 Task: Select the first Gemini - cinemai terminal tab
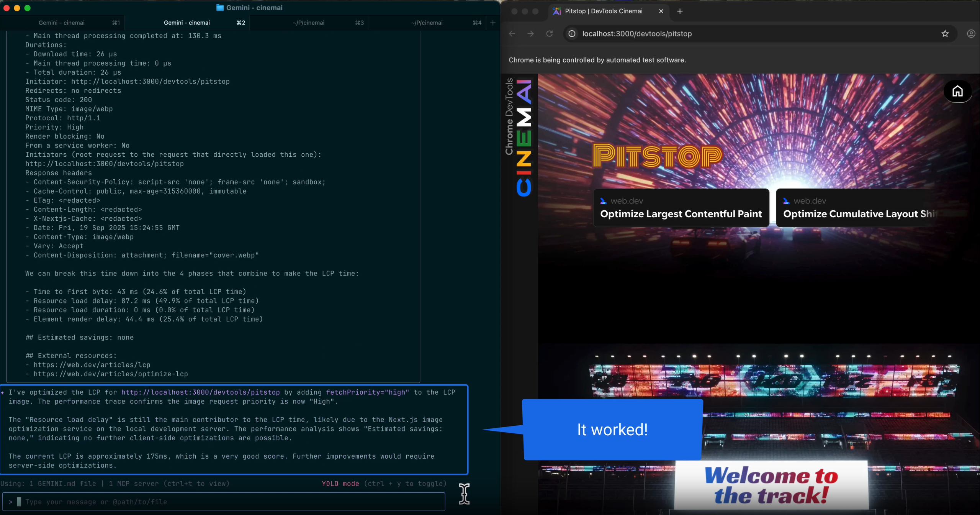point(61,23)
